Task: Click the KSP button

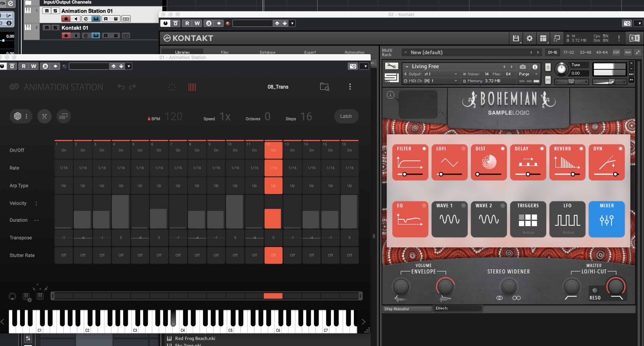Action: 616,52
